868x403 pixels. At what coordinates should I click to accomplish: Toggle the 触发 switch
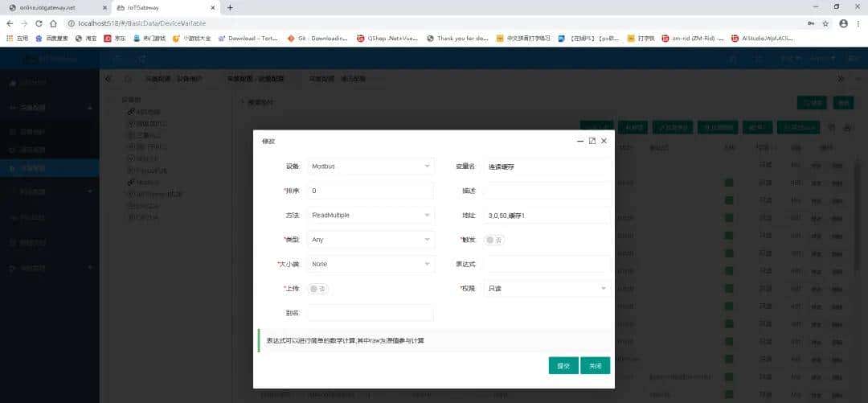pos(494,240)
